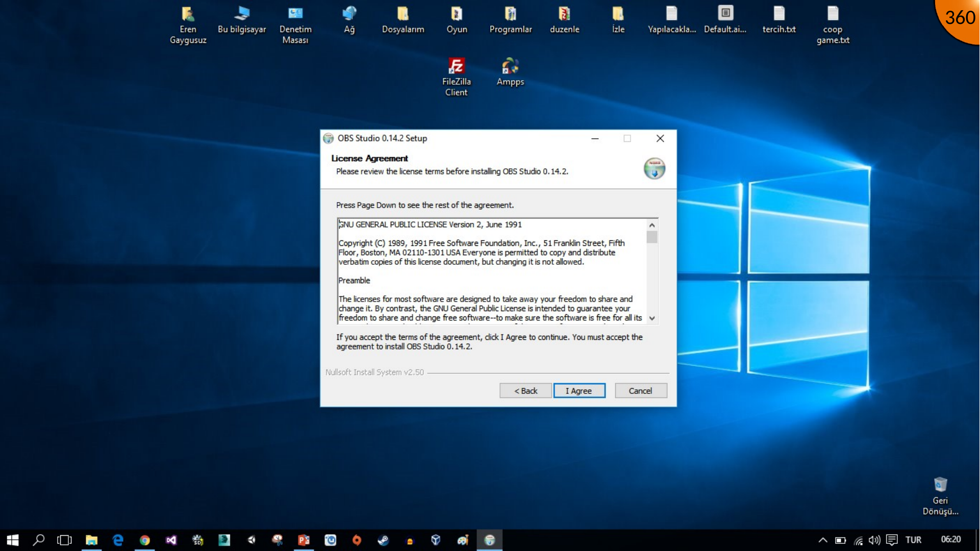980x551 pixels.
Task: Open Task View from taskbar
Action: click(65, 540)
